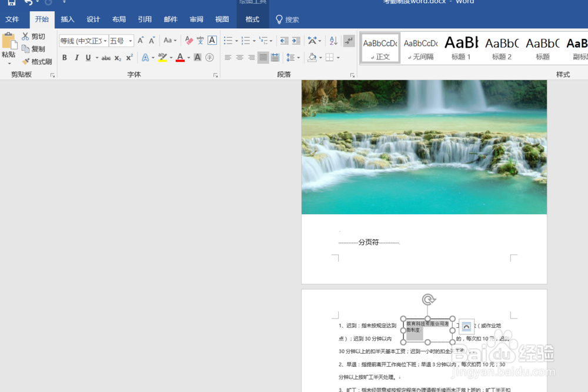Image resolution: width=588 pixels, height=392 pixels.
Task: Click the 分页符 page break marker
Action: click(x=369, y=242)
